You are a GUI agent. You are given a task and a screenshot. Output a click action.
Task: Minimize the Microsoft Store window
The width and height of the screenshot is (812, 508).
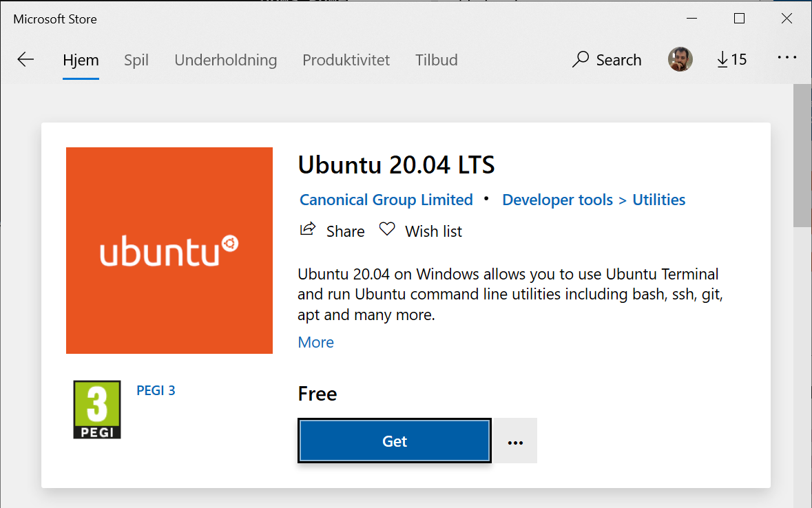(x=692, y=19)
